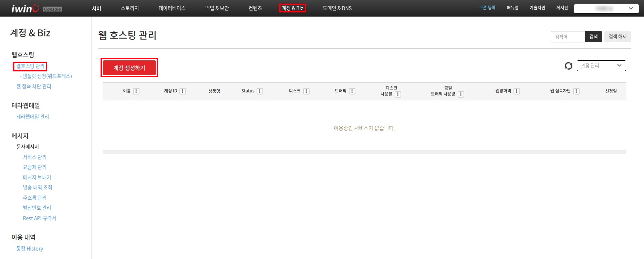The width and height of the screenshot is (644, 259).
Task: Select 웹호스팅 관리 in sidebar
Action: [30, 66]
